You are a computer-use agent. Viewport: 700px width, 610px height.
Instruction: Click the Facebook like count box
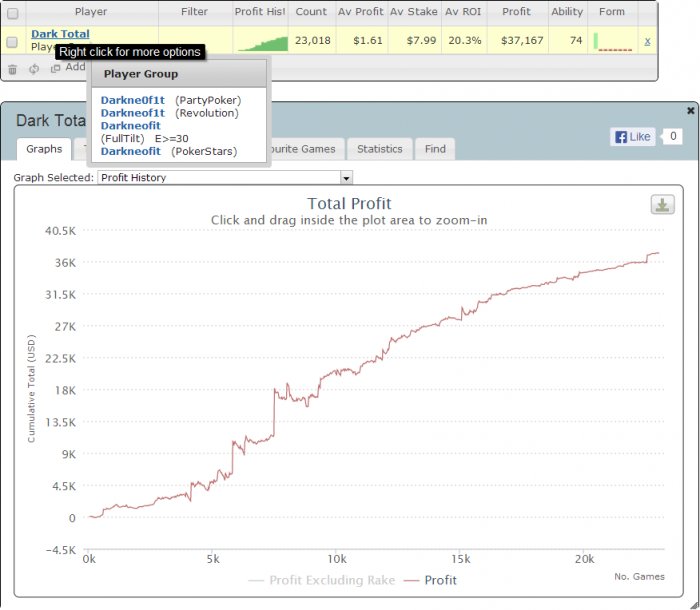[673, 136]
